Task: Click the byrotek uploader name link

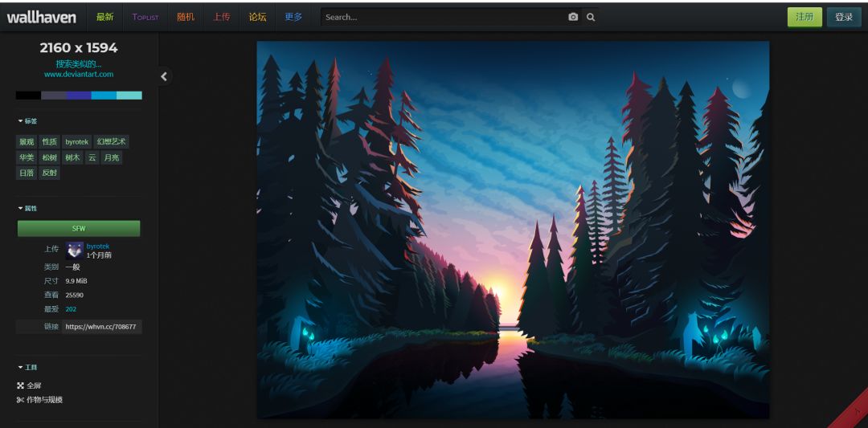Action: [98, 246]
